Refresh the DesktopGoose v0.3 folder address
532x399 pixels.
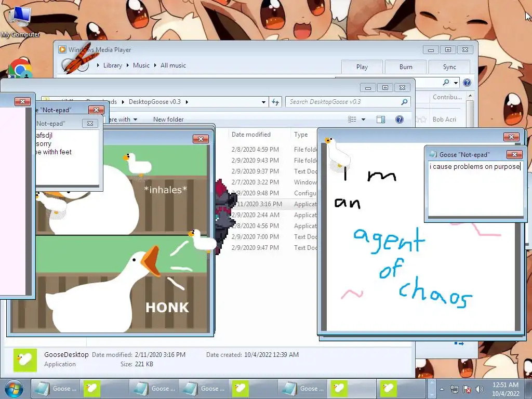click(275, 102)
